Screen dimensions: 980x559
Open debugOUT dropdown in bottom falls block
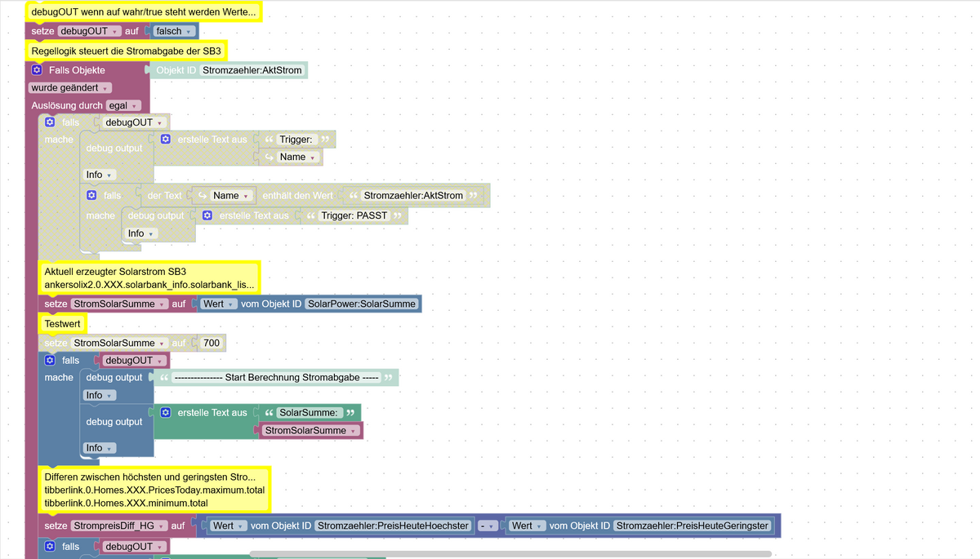(135, 547)
